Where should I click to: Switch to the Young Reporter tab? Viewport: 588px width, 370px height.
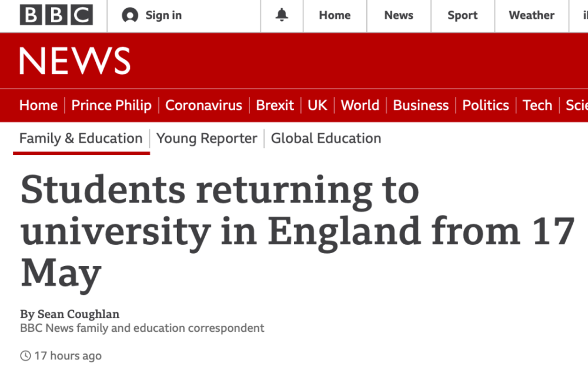pos(207,139)
